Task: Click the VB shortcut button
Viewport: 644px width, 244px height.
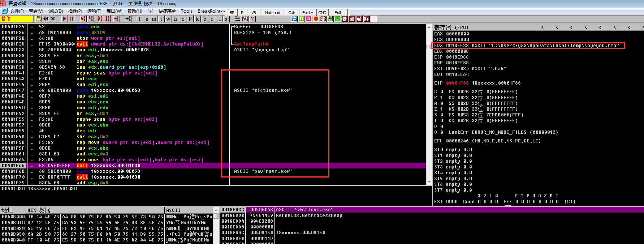Action: [254, 13]
